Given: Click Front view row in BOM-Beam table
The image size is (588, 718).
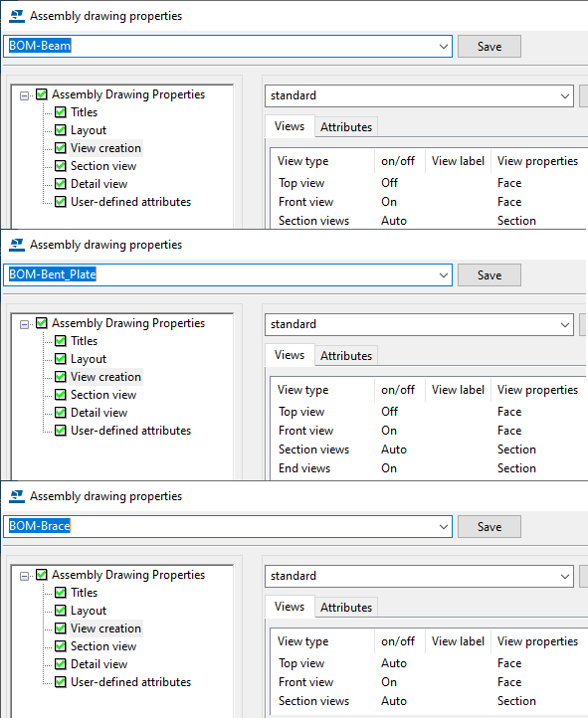Looking at the screenshot, I should coord(429,202).
